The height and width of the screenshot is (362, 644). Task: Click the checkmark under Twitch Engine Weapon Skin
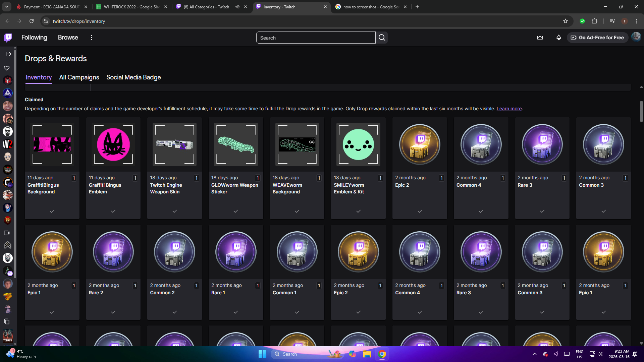(x=174, y=211)
